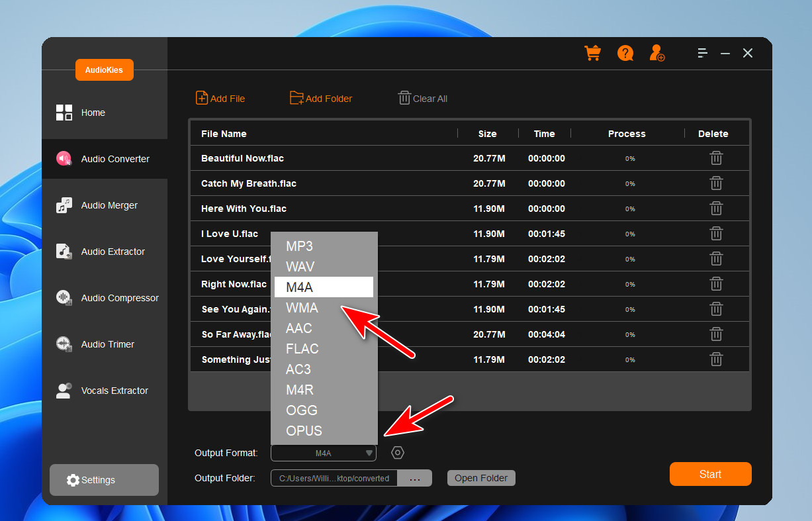The width and height of the screenshot is (812, 521).
Task: Choose MP3 from the format list
Action: point(324,246)
